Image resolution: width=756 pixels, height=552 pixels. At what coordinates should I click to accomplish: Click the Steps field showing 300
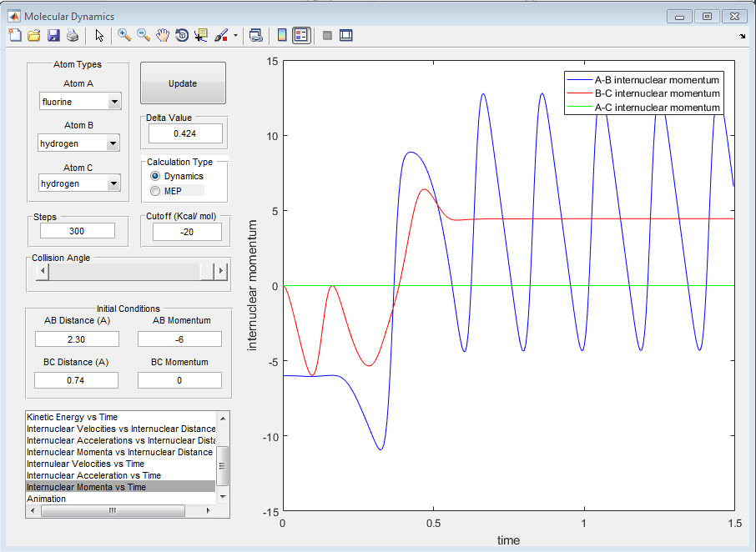point(77,231)
